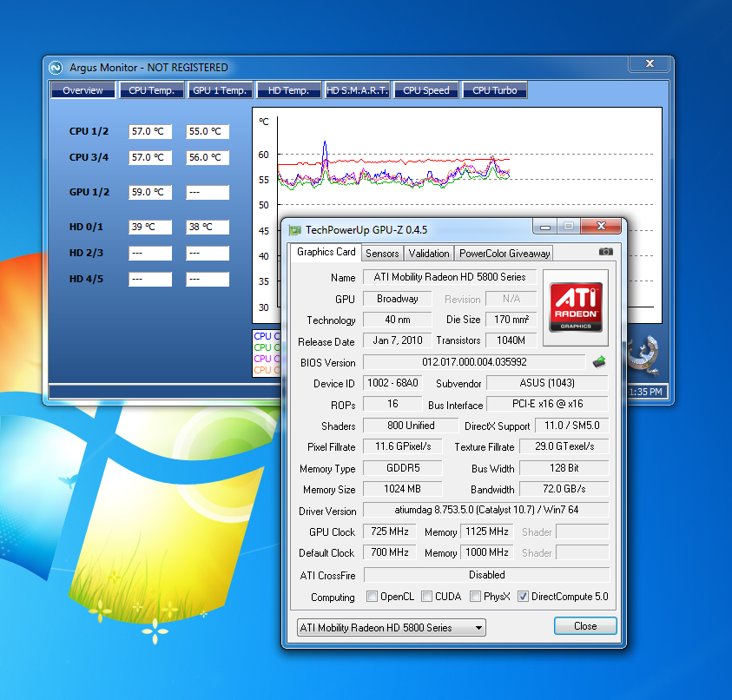The width and height of the screenshot is (732, 700).
Task: Toggle the PhysX checkbox
Action: tap(475, 597)
